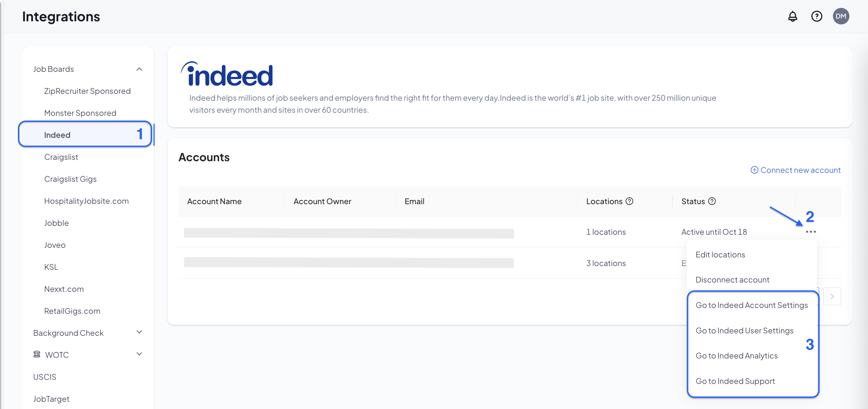Screen dimensions: 868x409
Task: Click the Status column help icon
Action: pos(712,201)
